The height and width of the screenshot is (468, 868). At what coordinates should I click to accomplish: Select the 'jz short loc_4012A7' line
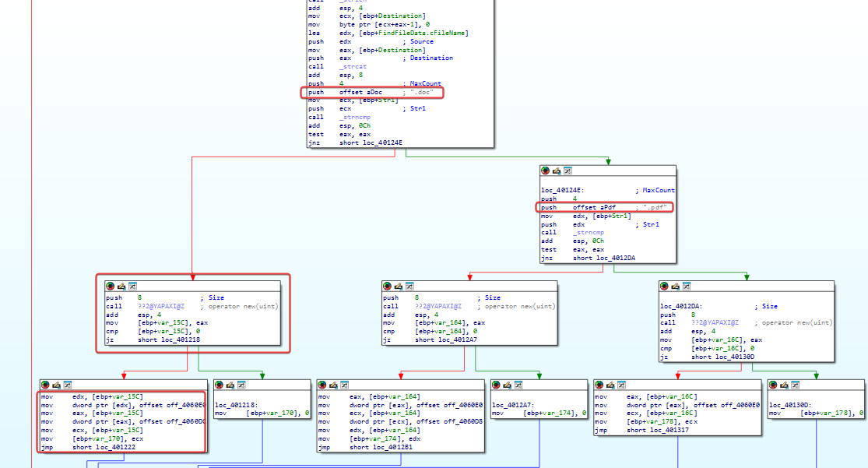(x=430, y=340)
